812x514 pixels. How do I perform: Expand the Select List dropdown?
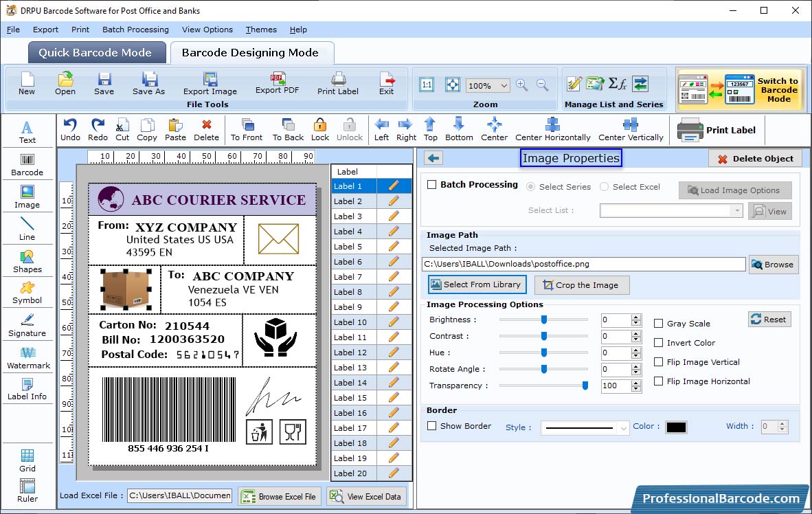pyautogui.click(x=737, y=210)
